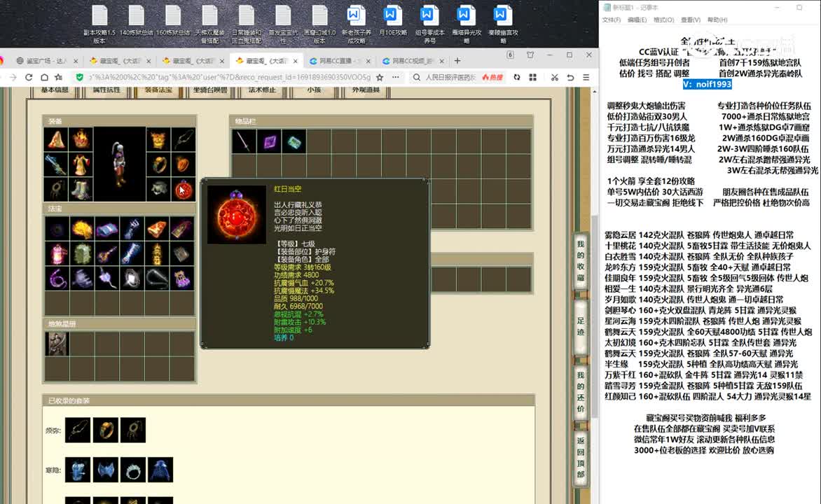
Task: Inspect the purple sachet magic treasure icon
Action: coord(182,279)
